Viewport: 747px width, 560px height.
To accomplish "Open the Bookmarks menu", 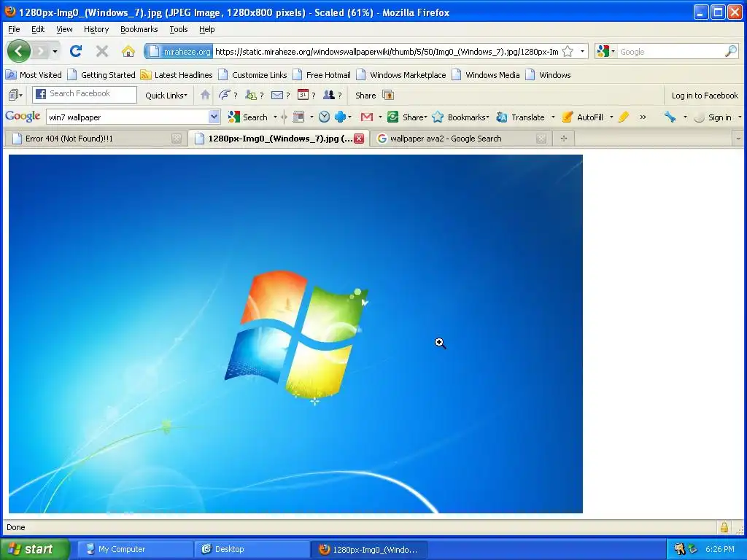I will [139, 29].
